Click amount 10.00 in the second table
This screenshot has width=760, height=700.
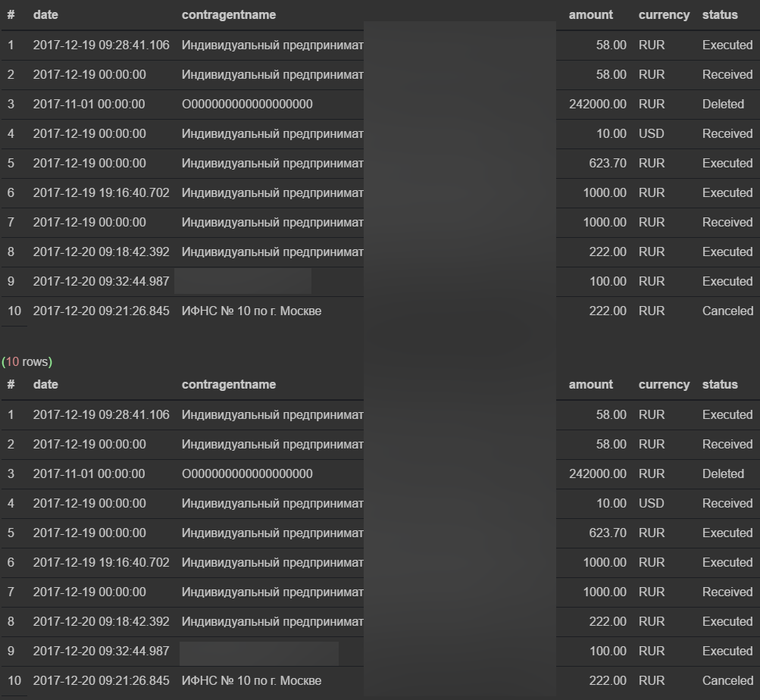tap(611, 504)
